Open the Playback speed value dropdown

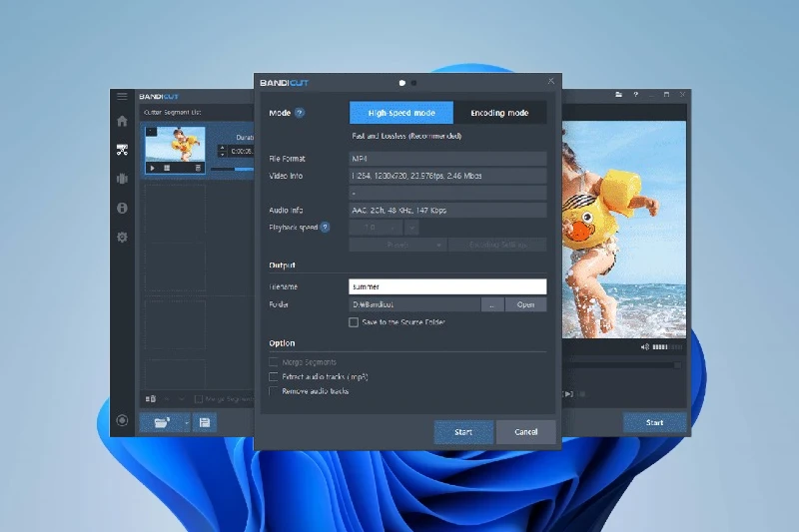(x=377, y=228)
